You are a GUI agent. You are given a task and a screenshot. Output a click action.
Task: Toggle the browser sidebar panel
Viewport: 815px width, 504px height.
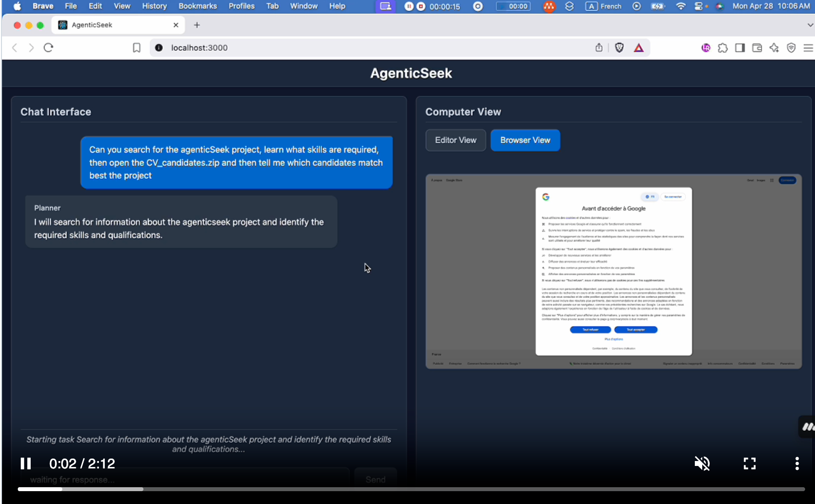(740, 47)
